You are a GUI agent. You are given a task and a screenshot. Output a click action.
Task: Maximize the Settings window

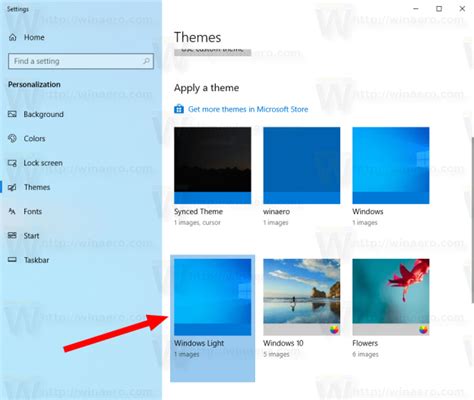click(439, 9)
